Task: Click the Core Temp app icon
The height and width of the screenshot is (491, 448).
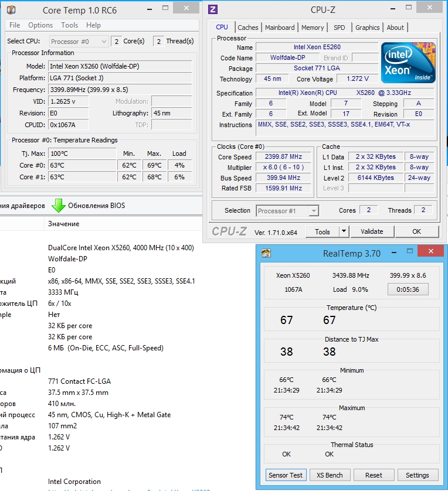Action: (11, 10)
